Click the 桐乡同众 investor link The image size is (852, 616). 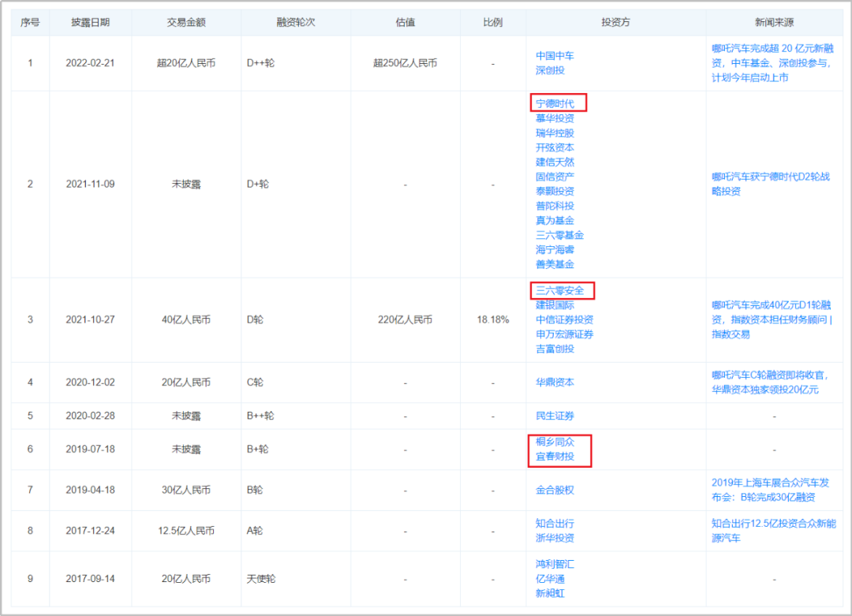point(557,442)
